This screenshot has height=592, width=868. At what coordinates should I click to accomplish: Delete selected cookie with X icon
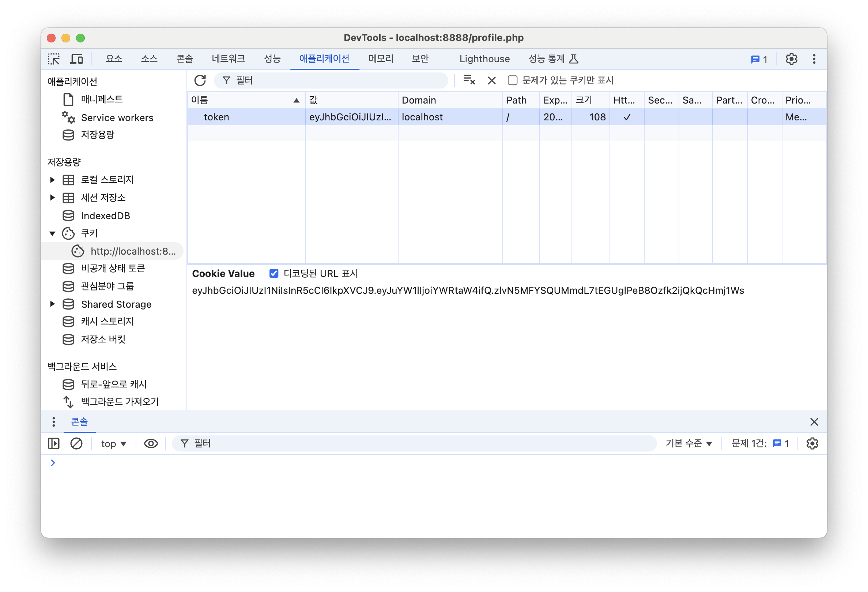tap(491, 80)
